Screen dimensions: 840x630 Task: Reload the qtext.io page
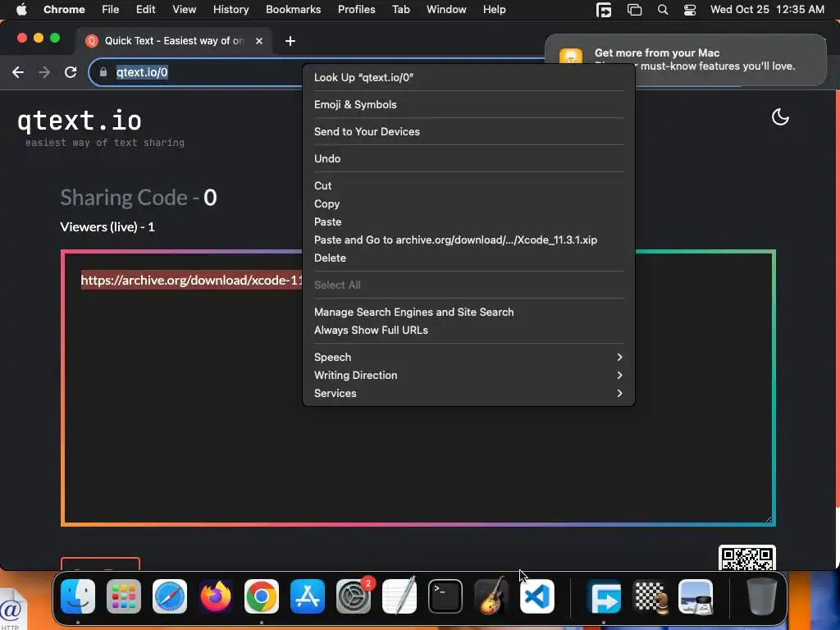click(71, 72)
